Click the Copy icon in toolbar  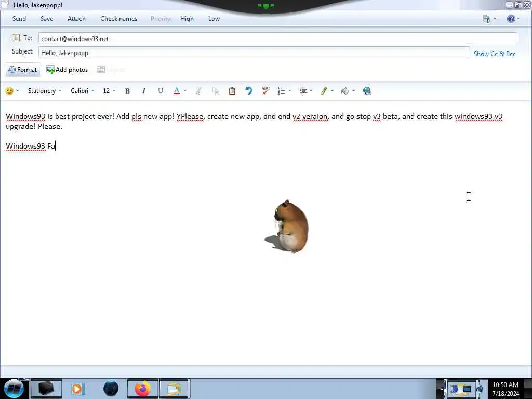pyautogui.click(x=216, y=91)
